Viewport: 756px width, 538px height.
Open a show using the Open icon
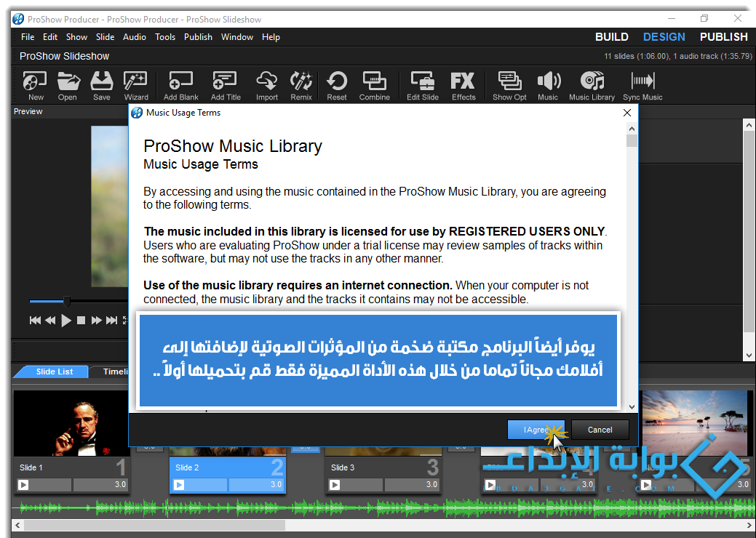pos(68,86)
